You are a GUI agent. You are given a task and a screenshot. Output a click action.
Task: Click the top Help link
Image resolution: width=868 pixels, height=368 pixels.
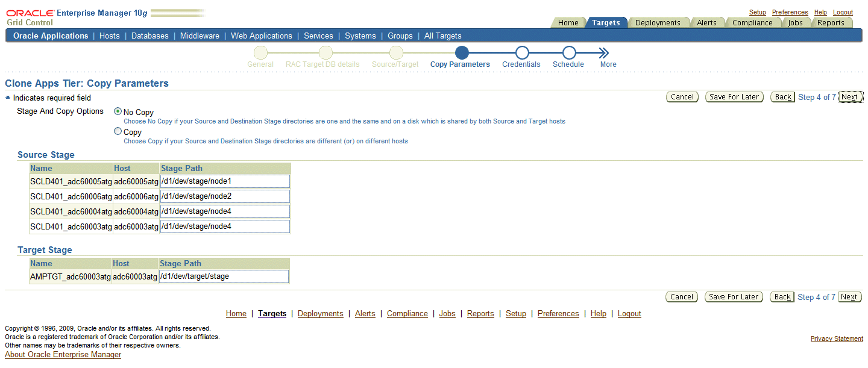click(x=820, y=12)
